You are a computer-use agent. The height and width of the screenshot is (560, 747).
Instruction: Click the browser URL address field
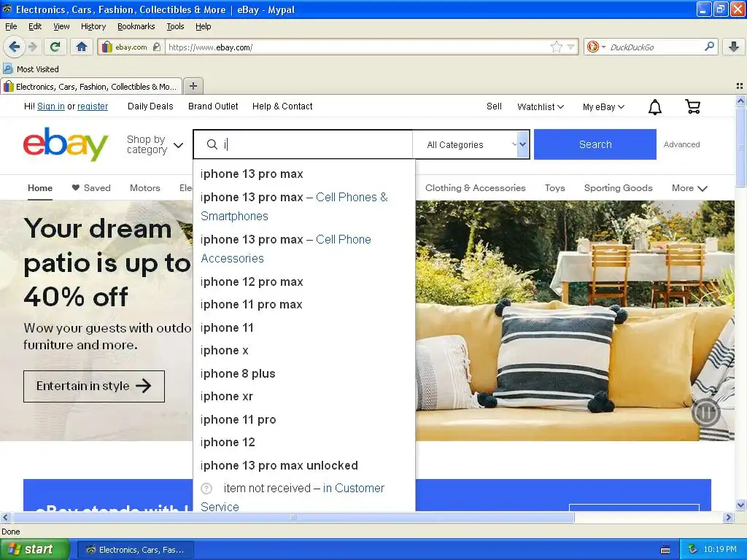(x=356, y=47)
